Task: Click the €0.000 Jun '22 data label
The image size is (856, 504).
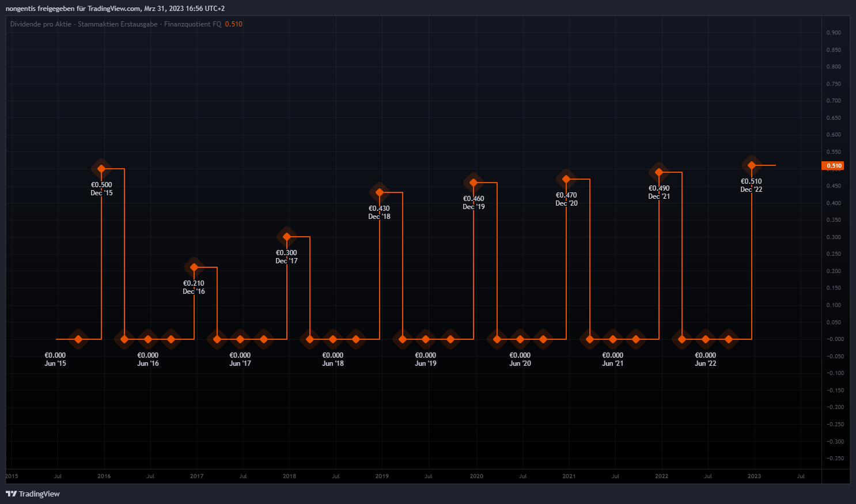Action: (x=706, y=359)
